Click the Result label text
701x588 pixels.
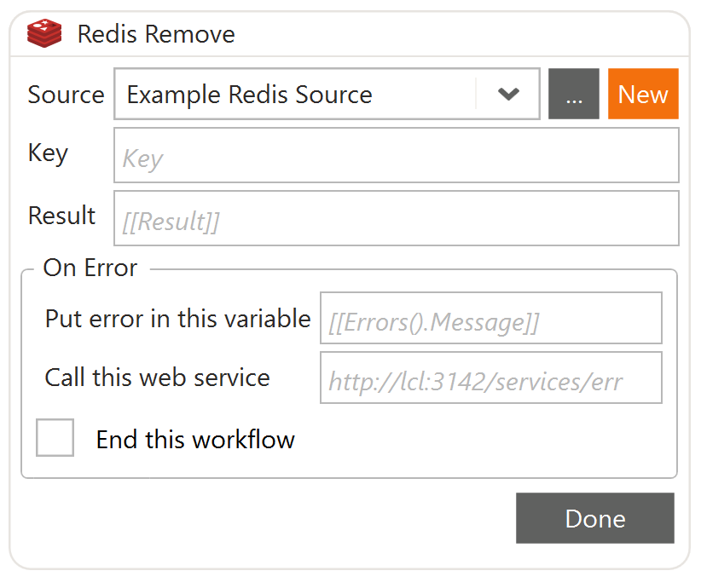61,216
